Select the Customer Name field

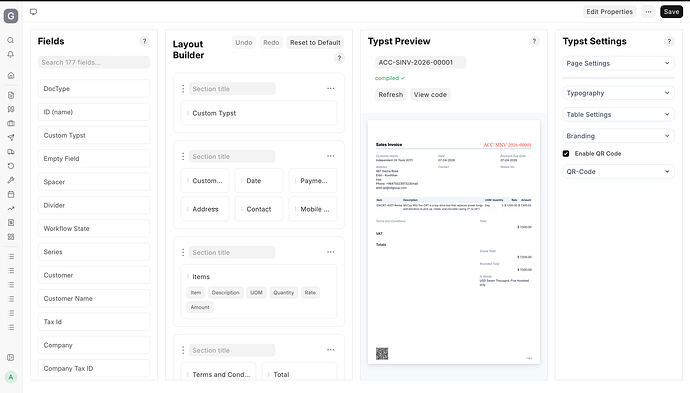tap(94, 298)
